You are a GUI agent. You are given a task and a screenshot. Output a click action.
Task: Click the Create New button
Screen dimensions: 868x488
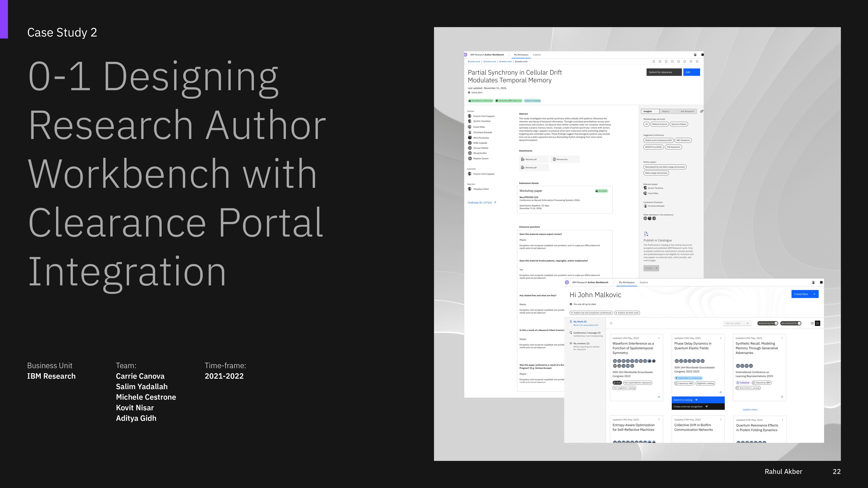point(805,294)
